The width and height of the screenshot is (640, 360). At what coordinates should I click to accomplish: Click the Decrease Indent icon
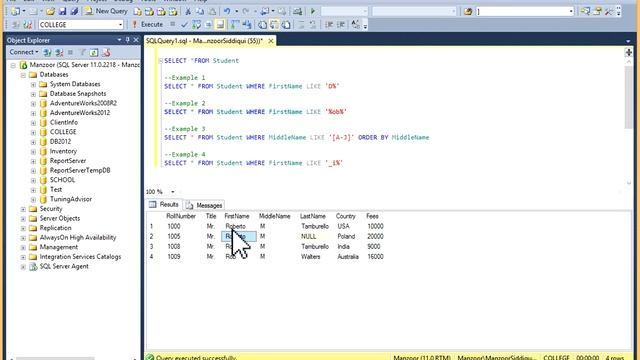329,25
